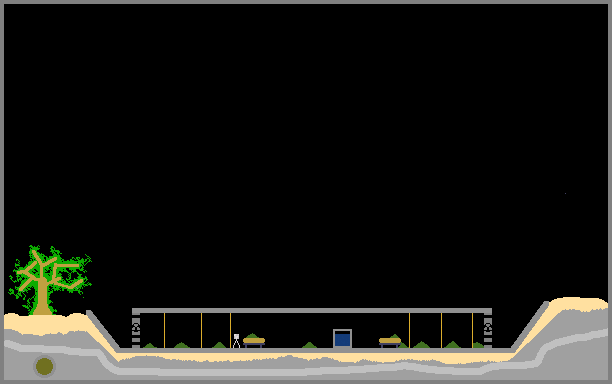Screen dimensions: 612x384
Task: Click the right diagonal gray ramp
Action: [530, 325]
